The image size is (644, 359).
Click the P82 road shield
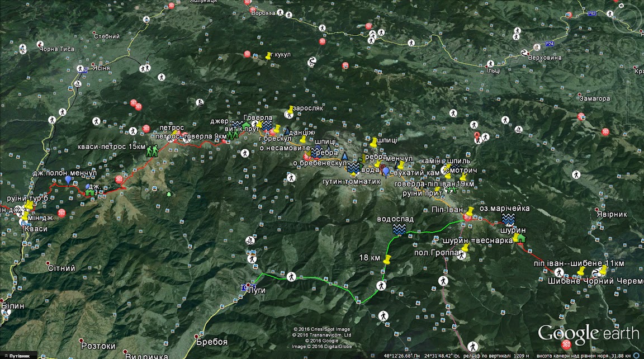pos(591,13)
